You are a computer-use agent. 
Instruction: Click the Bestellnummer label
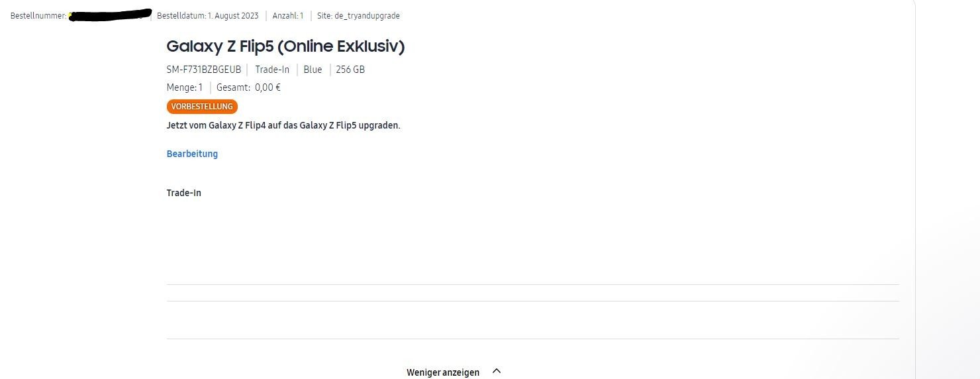click(38, 16)
